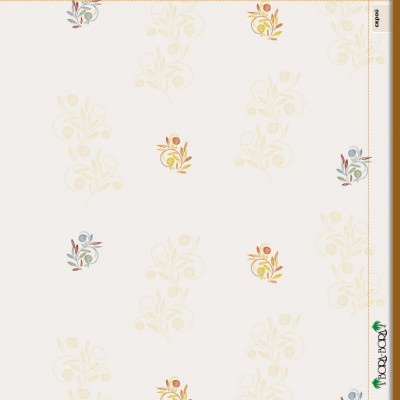Click the blue berry on motif by stitched edge
This screenshot has width=400, height=400.
click(x=352, y=153)
